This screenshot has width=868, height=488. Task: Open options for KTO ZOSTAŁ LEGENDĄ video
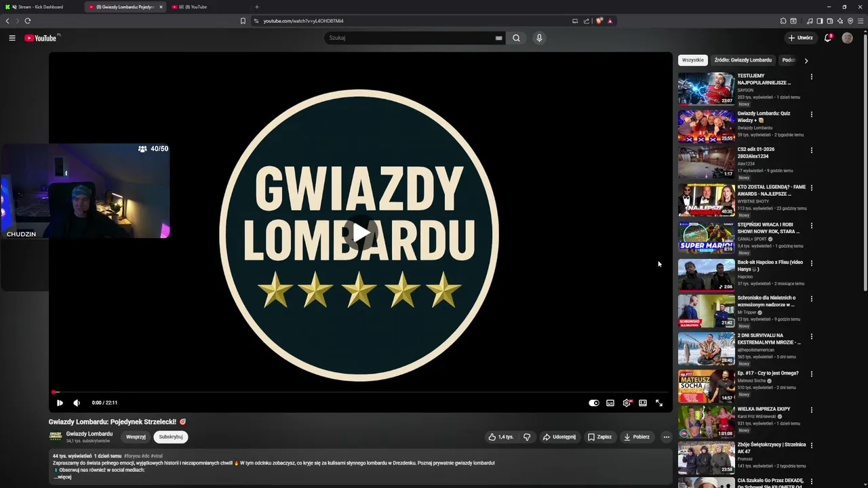811,188
